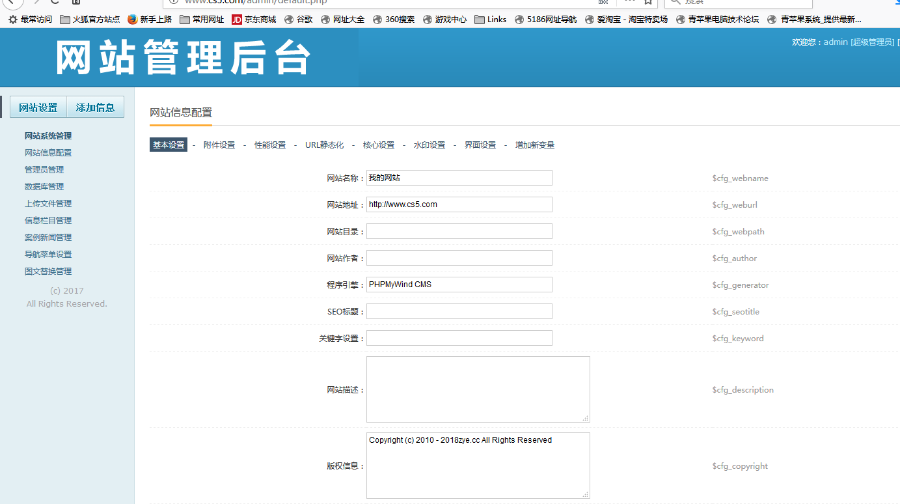Viewport: 900px width, 504px height.
Task: Select the 网站设置 sidebar tab
Action: tap(38, 108)
